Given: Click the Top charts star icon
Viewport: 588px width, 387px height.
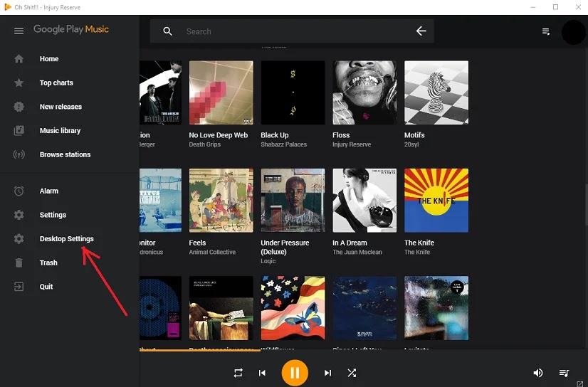Looking at the screenshot, I should pyautogui.click(x=19, y=83).
